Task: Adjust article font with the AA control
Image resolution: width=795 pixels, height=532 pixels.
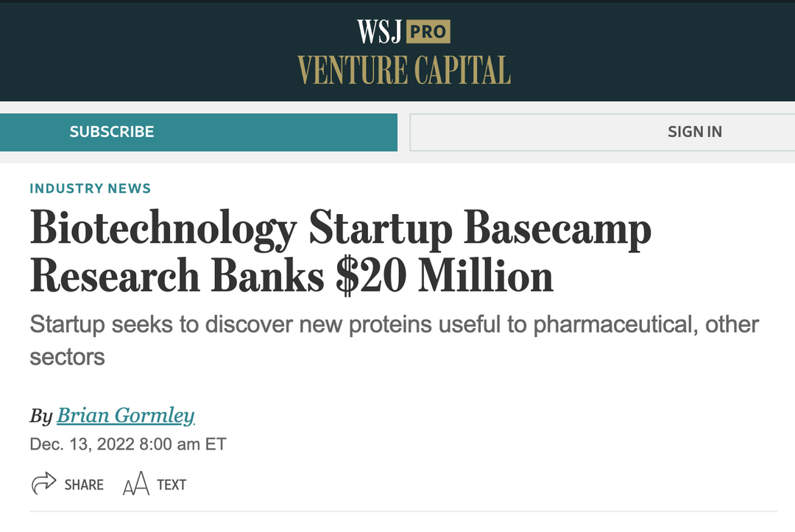Action: (x=137, y=483)
